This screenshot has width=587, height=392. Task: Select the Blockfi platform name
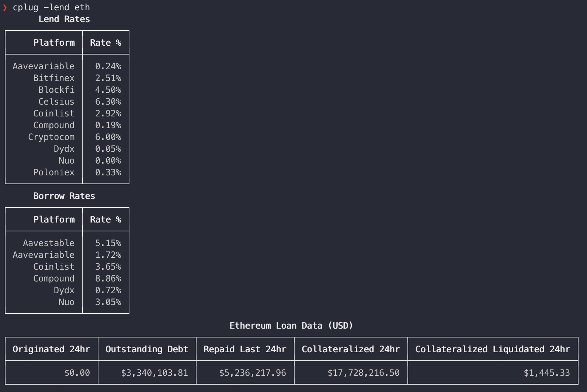[x=56, y=90]
